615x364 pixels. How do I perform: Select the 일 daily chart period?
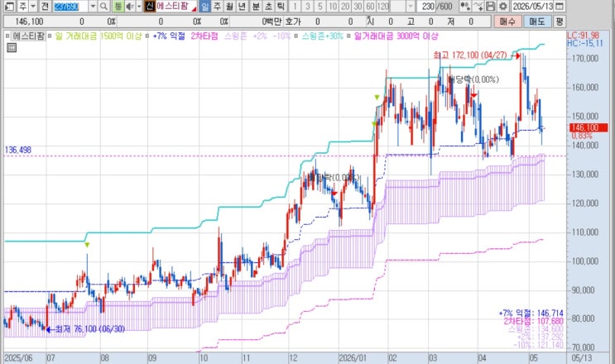click(x=204, y=7)
